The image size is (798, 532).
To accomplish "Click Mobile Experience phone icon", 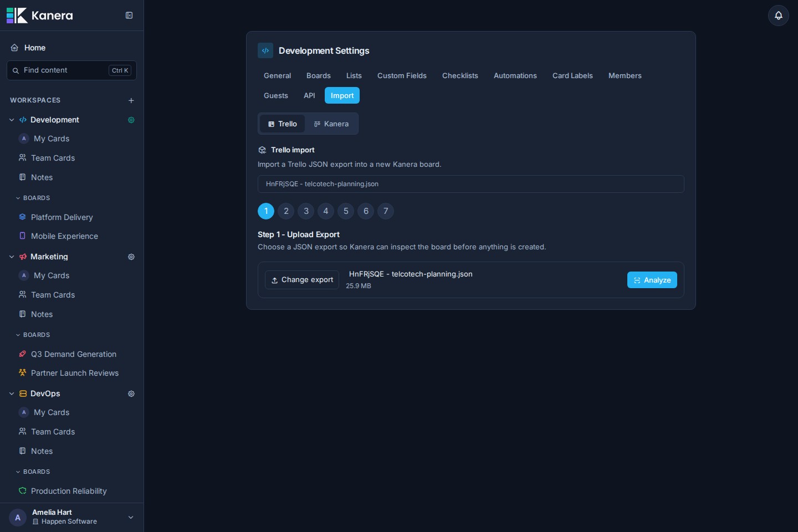I will [x=23, y=236].
